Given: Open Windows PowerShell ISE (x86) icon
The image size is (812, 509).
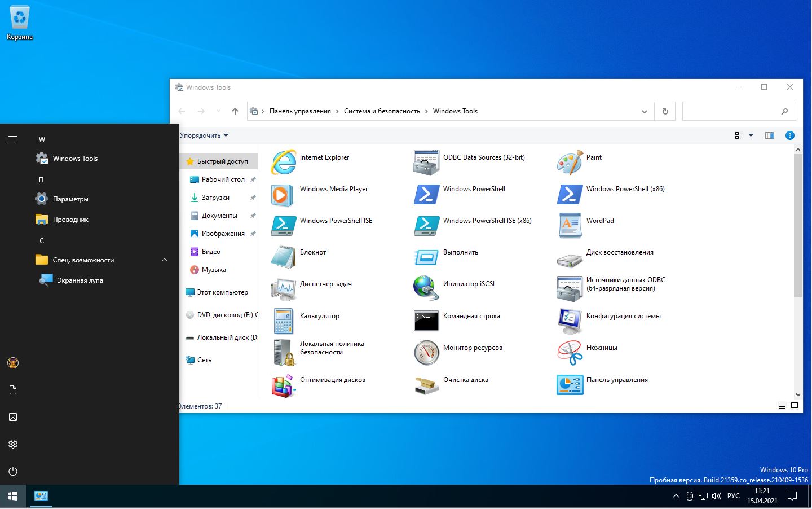Looking at the screenshot, I should pyautogui.click(x=426, y=226).
